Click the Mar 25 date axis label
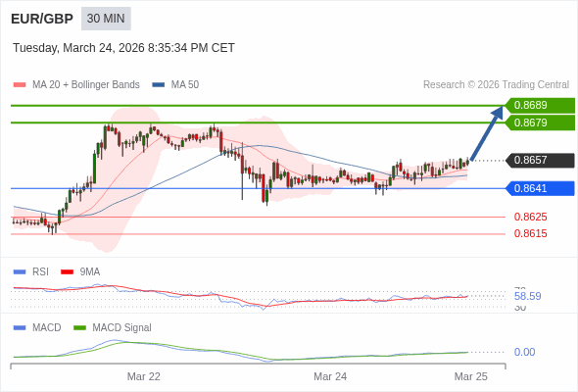Screen dimensions: 578x392 click(471, 376)
